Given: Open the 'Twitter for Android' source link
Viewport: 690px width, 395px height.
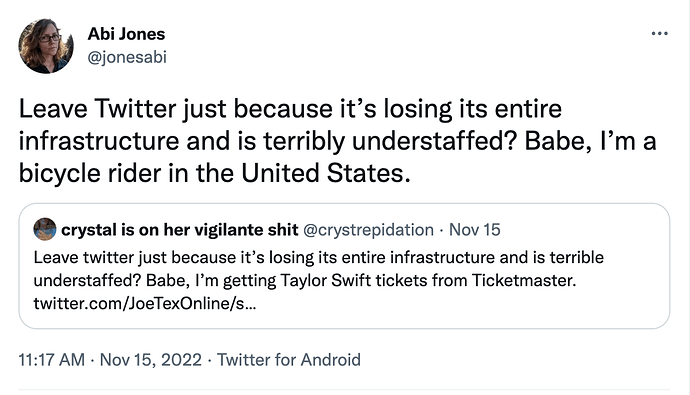Looking at the screenshot, I should [x=289, y=360].
